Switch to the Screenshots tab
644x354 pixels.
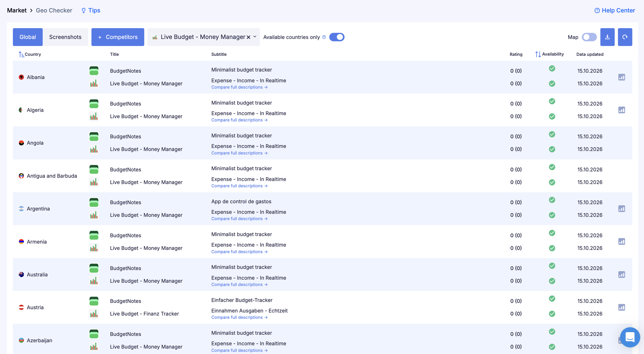coord(65,37)
